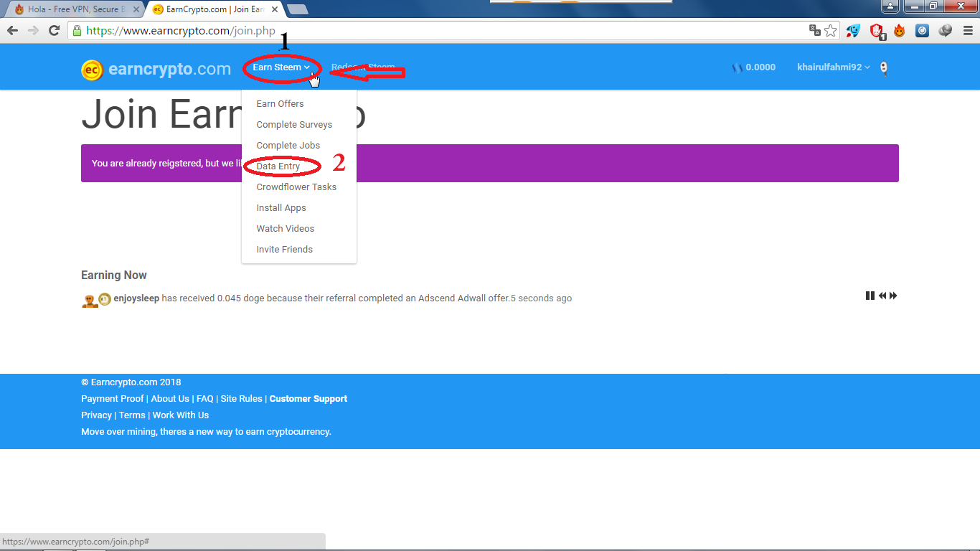Open the gray globe chat extension
The width and height of the screenshot is (980, 551).
(945, 30)
